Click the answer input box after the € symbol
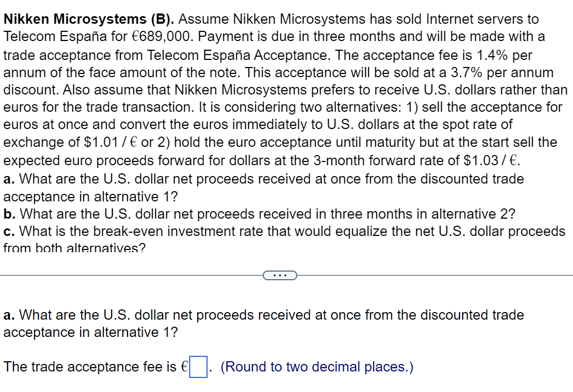Image resolution: width=573 pixels, height=392 pixels. pos(199,366)
